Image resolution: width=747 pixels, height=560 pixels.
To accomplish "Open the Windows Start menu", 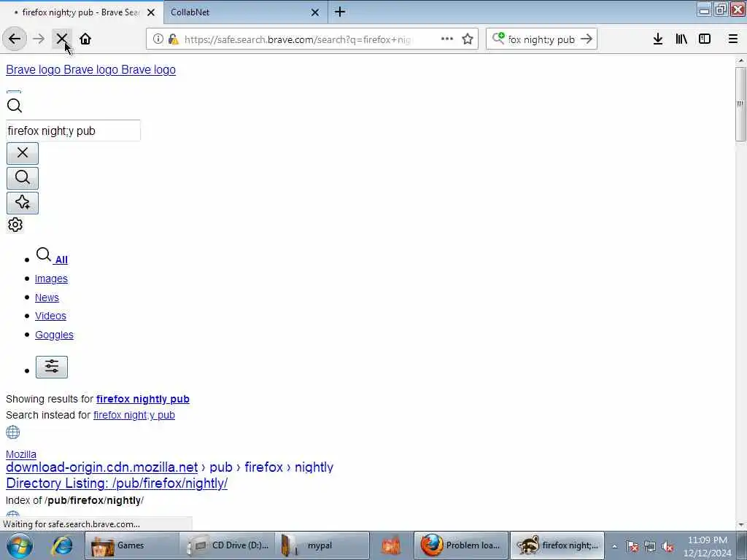I will point(19,545).
